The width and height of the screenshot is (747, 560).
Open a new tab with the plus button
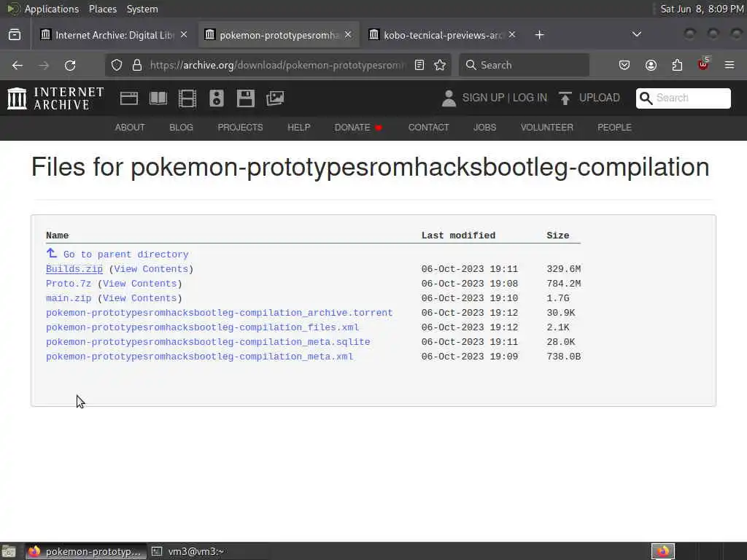click(x=539, y=35)
